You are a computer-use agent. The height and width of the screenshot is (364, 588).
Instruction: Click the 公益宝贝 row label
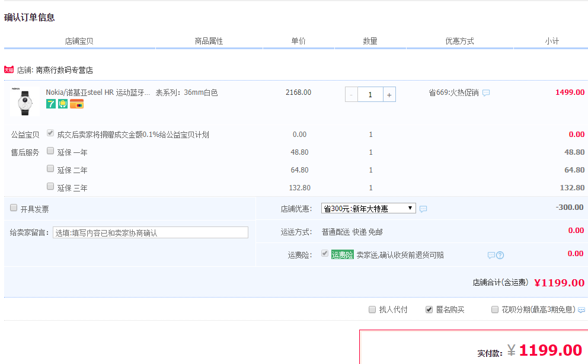pyautogui.click(x=25, y=135)
